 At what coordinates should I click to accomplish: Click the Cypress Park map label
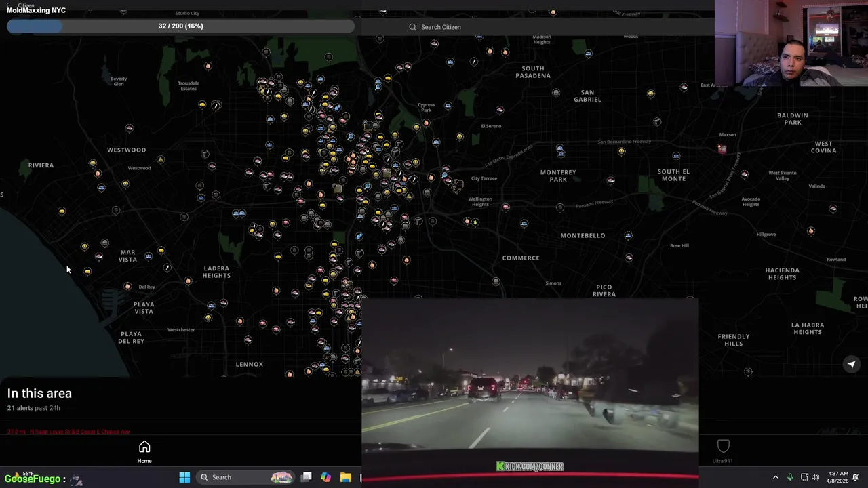coord(427,107)
